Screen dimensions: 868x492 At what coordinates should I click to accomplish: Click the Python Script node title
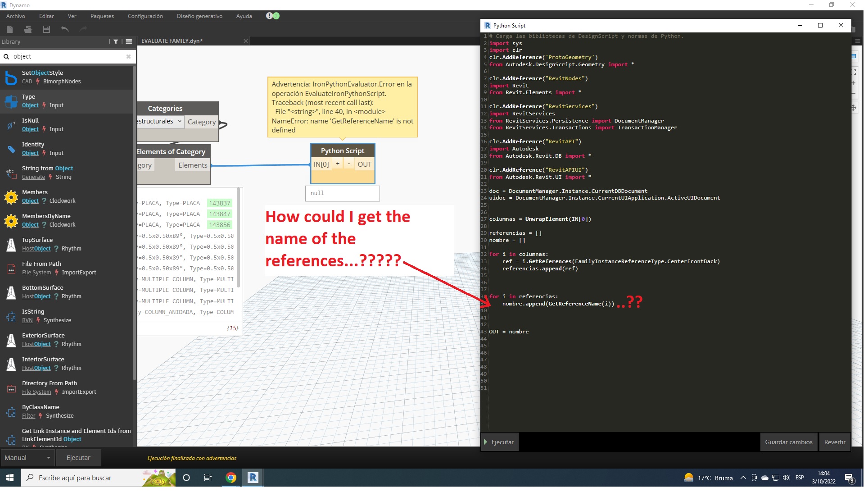pos(343,151)
